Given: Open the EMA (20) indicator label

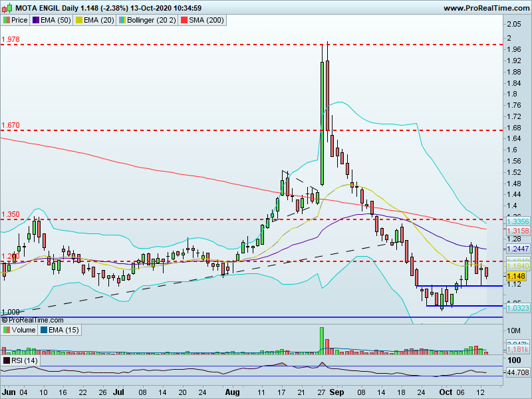Looking at the screenshot, I should (94, 20).
